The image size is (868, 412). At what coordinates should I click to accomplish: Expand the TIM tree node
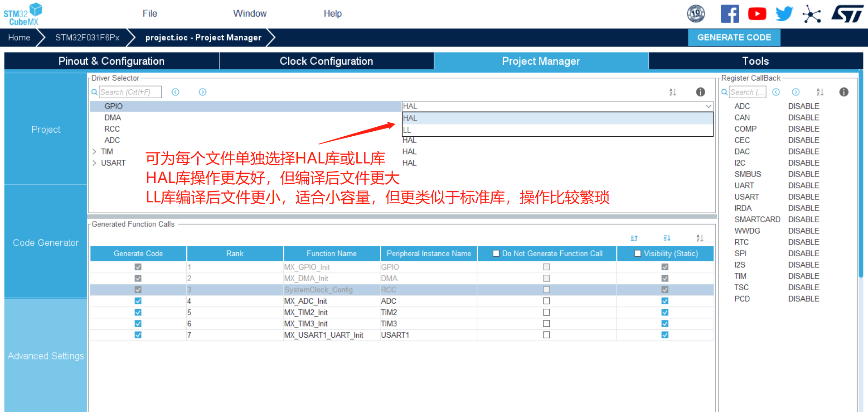point(94,152)
